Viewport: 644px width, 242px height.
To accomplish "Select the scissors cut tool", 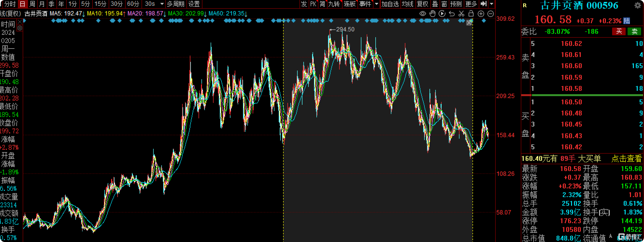I will pos(461,14).
